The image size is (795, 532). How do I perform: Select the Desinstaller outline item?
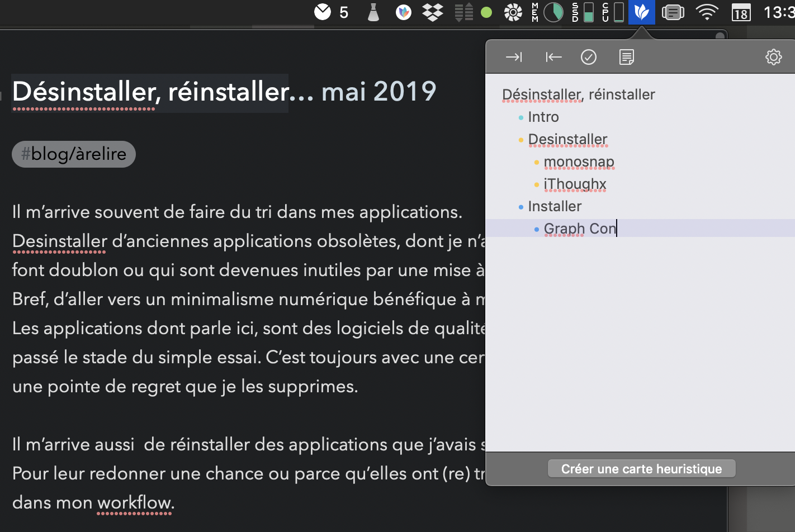tap(567, 139)
